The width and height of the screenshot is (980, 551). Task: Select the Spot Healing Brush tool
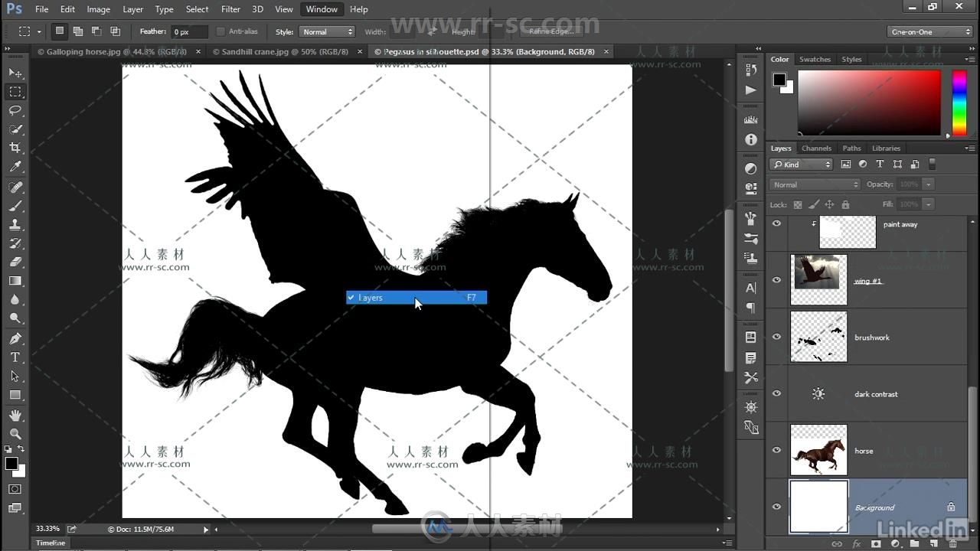pyautogui.click(x=15, y=187)
